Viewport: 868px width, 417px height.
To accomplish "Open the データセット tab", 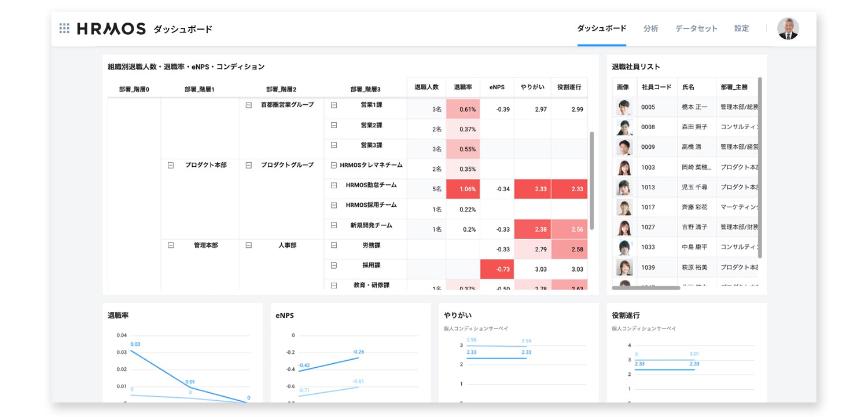I will point(696,28).
